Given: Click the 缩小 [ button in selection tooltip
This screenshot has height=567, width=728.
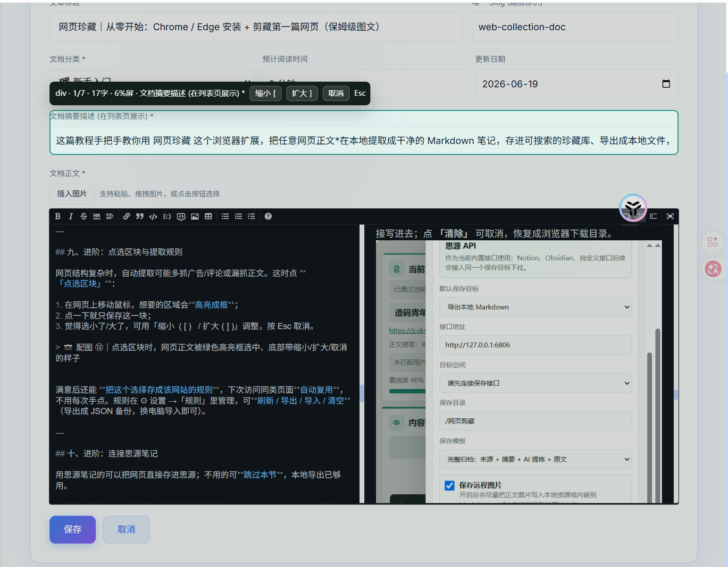Looking at the screenshot, I should click(266, 93).
